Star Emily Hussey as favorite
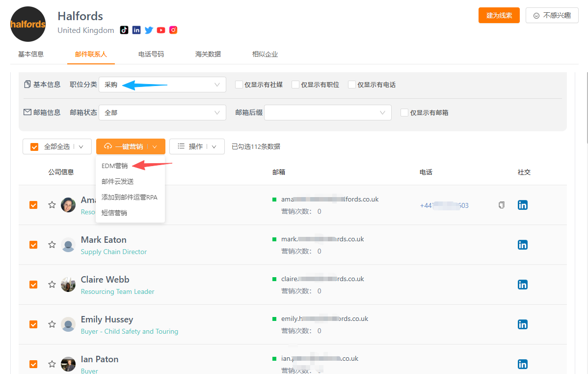588x374 pixels. click(52, 324)
